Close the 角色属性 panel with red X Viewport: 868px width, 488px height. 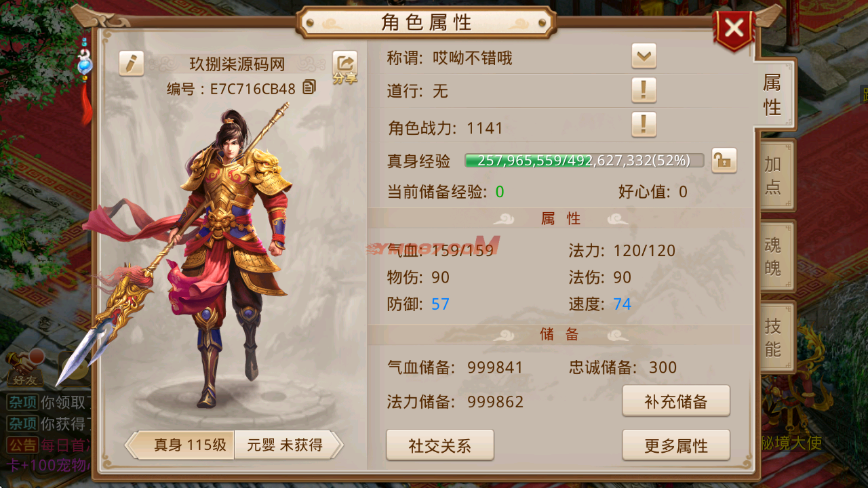734,29
